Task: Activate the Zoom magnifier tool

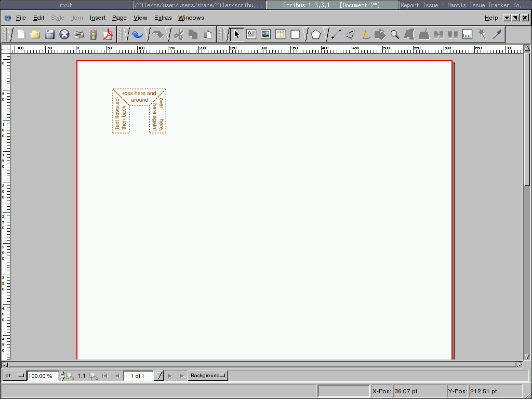Action: click(x=395, y=35)
